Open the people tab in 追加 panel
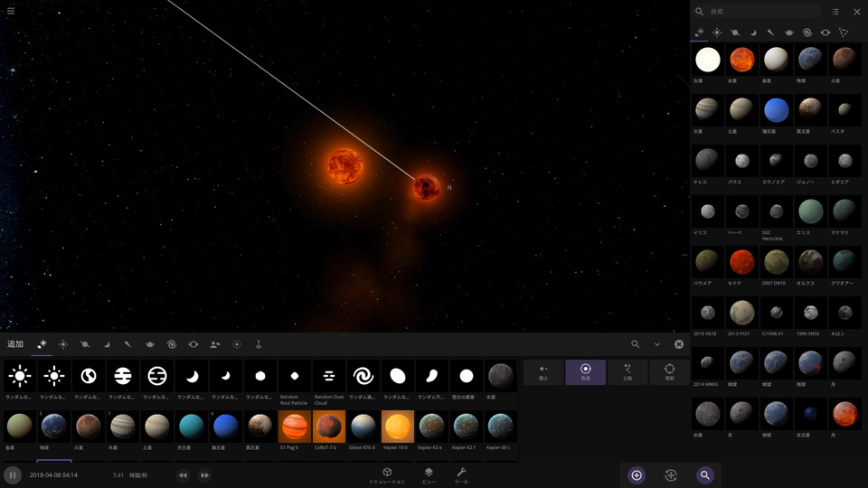Viewport: 868px width, 488px height. point(215,344)
